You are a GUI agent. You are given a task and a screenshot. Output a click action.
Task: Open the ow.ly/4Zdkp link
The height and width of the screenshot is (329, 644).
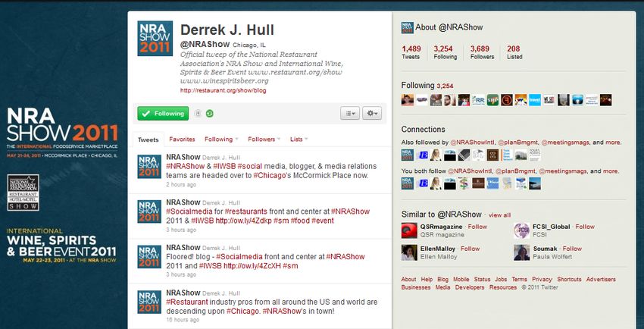[x=242, y=221]
